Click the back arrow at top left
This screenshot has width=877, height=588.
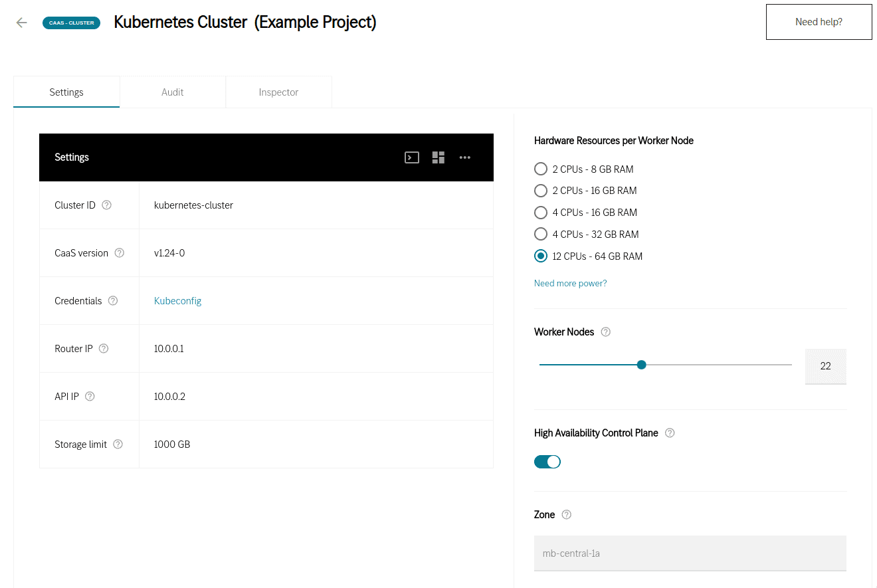[x=21, y=22]
